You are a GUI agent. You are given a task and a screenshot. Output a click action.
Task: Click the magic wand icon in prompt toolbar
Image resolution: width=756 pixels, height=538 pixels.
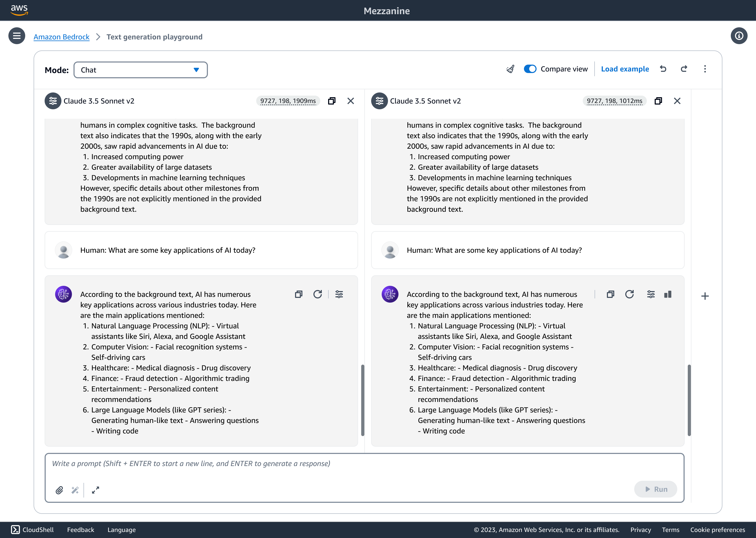click(75, 490)
